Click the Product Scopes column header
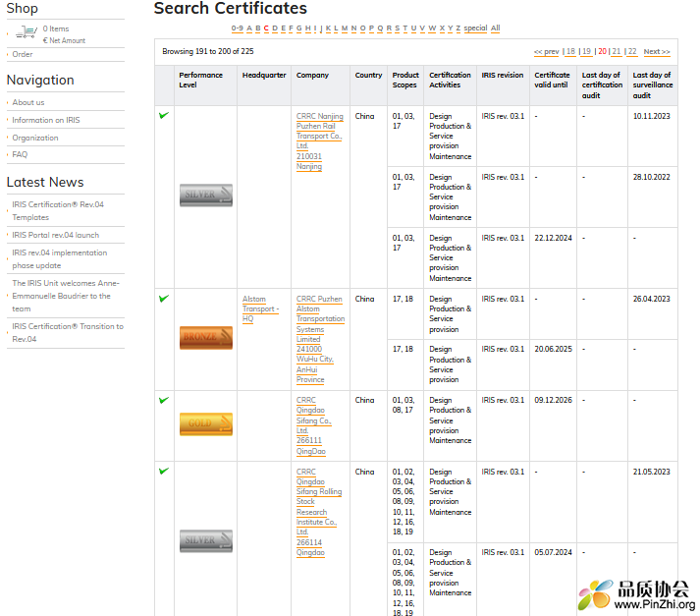This screenshot has width=700, height=616. point(405,80)
